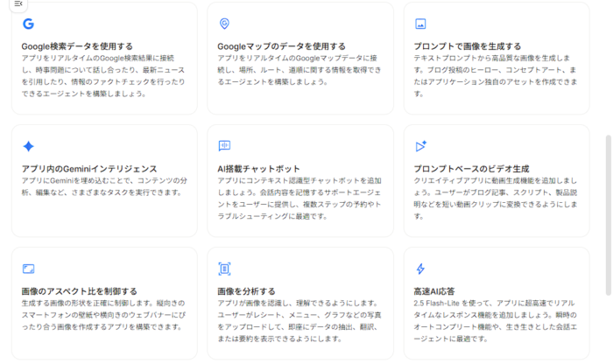The height and width of the screenshot is (364, 613).
Task: Click the video generation play icon
Action: pos(420,146)
